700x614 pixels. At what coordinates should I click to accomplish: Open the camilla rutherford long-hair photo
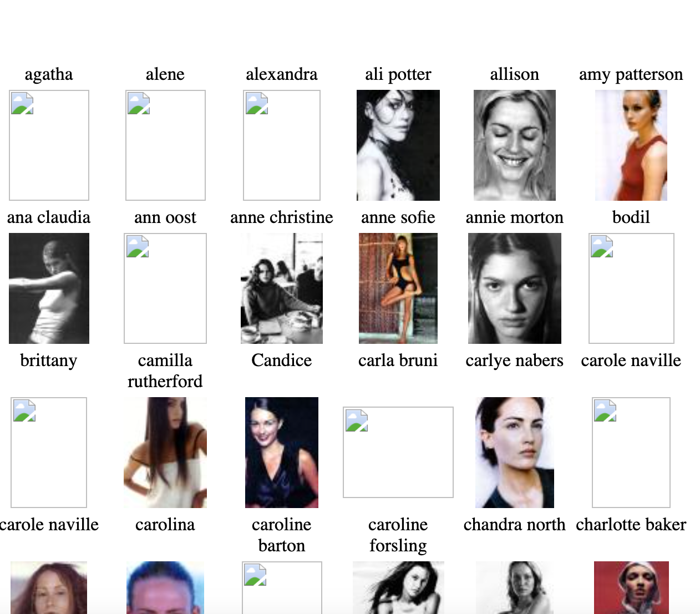coord(165,453)
